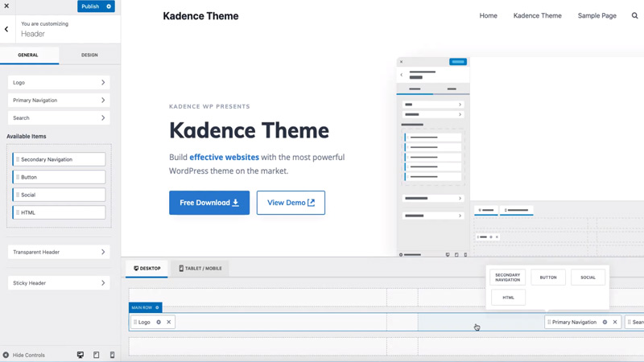
Task: Open Publish settings gear icon
Action: (109, 6)
